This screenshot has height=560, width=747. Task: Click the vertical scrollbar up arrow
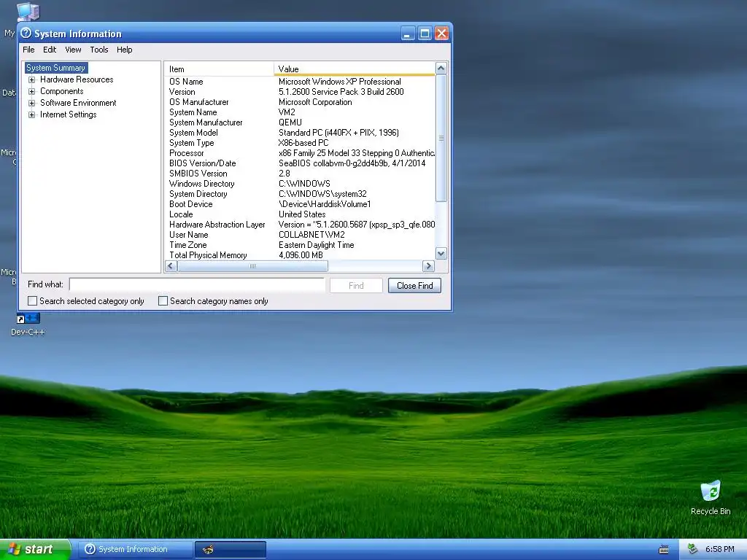coord(441,69)
